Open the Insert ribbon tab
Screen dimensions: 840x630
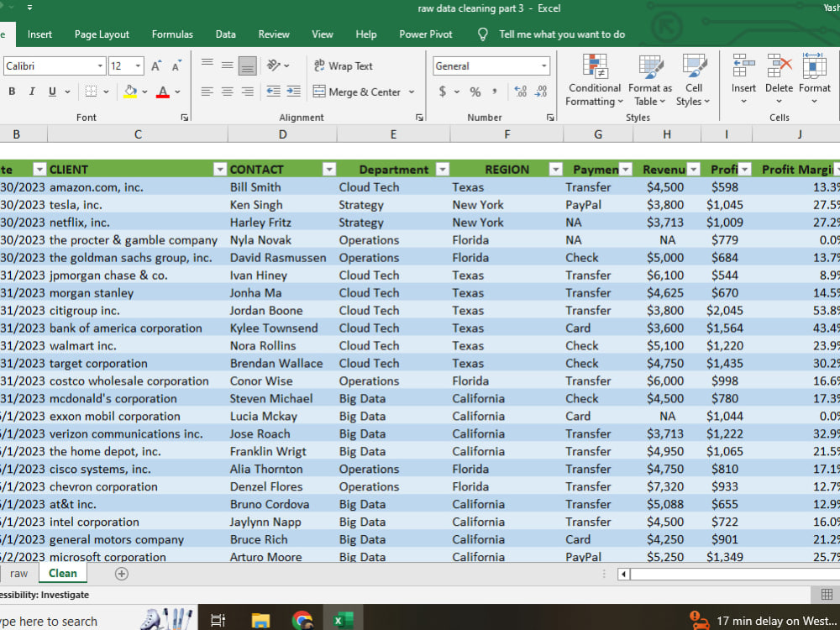tap(39, 34)
